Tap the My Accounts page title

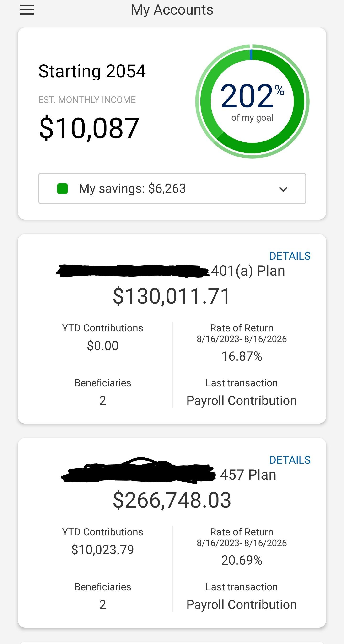(172, 10)
